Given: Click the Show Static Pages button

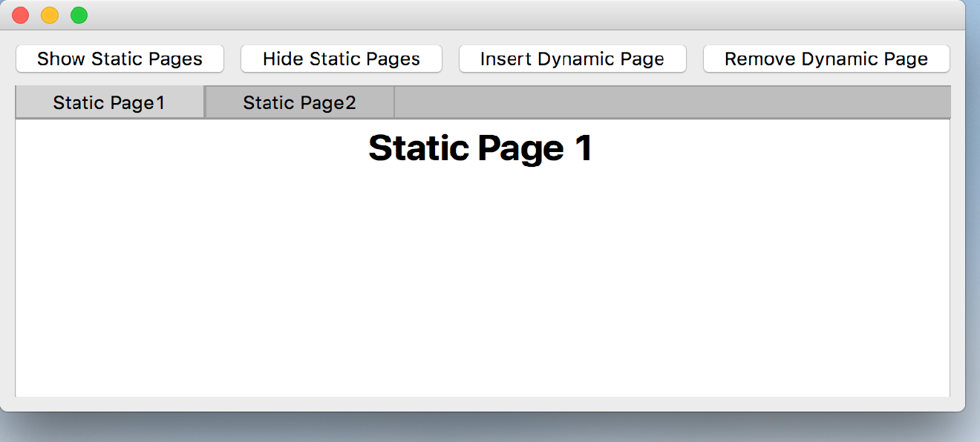Looking at the screenshot, I should [120, 59].
